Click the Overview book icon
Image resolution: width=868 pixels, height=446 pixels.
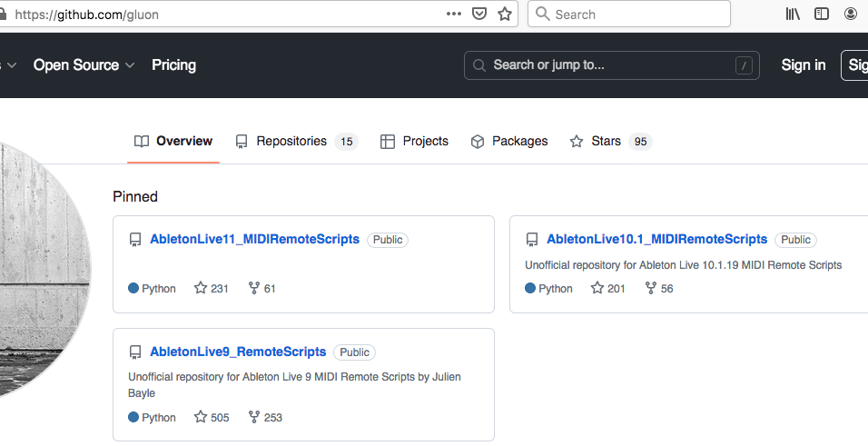[142, 142]
